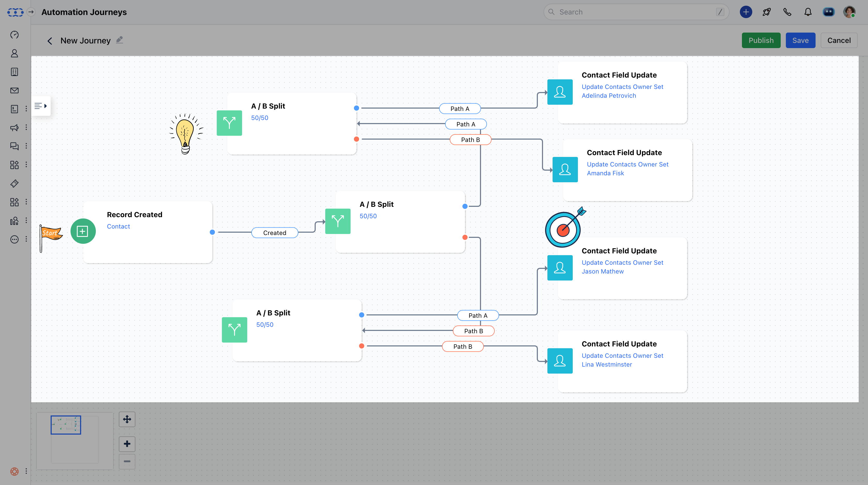Go back using the left chevron
This screenshot has width=868, height=485.
tap(50, 41)
